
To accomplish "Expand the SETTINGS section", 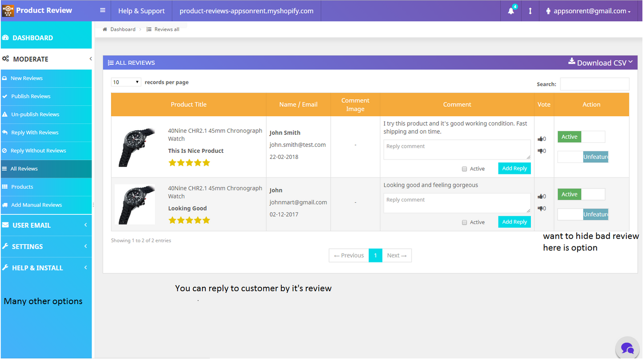I will click(46, 246).
